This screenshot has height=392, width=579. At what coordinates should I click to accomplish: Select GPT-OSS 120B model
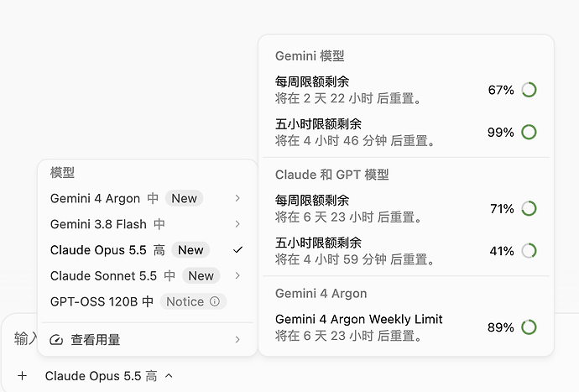point(148,301)
